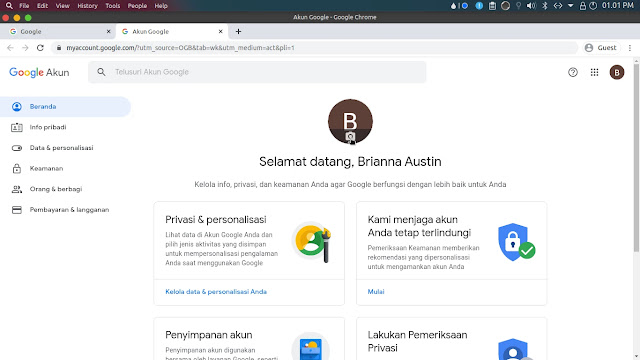Click the Lakukan Pemeriksaan Privasi heading
The height and width of the screenshot is (360, 640).
point(417,341)
